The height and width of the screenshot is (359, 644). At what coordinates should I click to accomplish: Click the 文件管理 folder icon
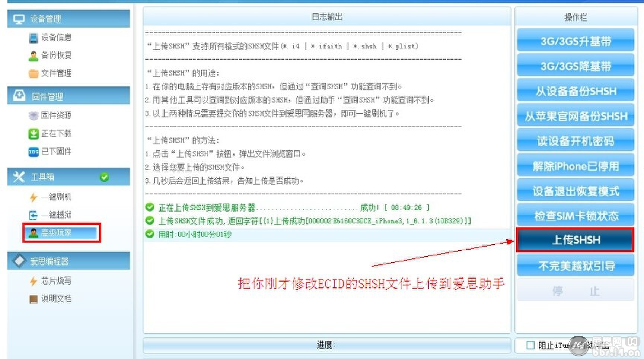pyautogui.click(x=34, y=73)
